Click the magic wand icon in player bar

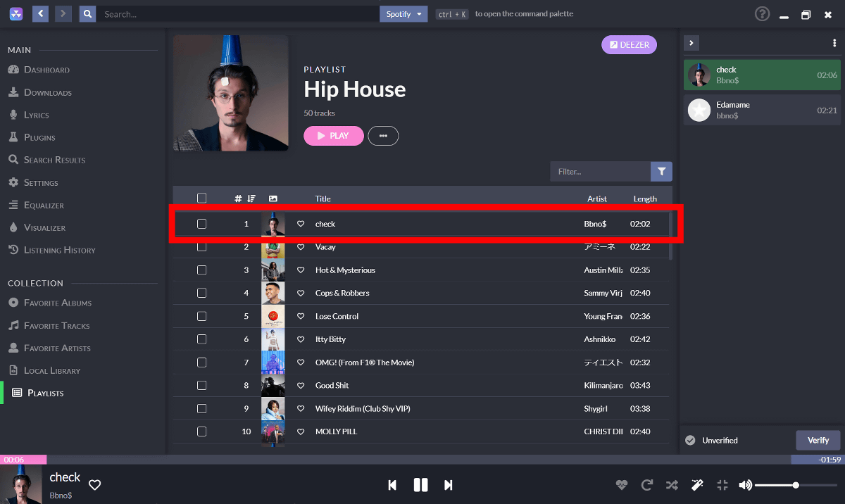pos(697,484)
